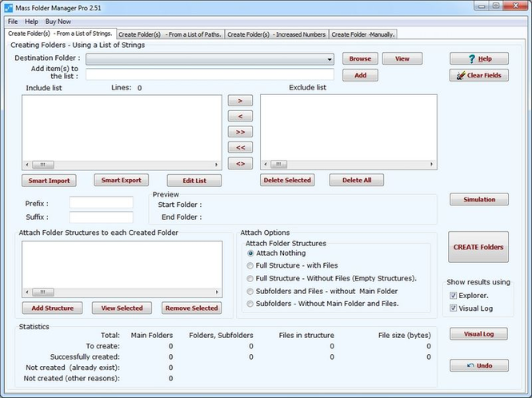Switch to Create Folder(s) - From a List of Paths tab

170,34
